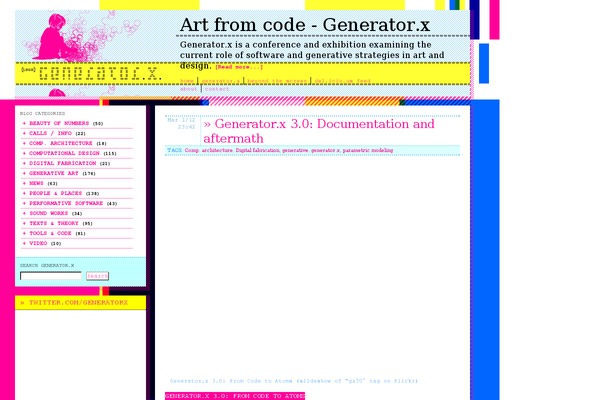Open Comp. architecture tag
Image resolution: width=600 pixels, height=400 pixels.
click(x=209, y=150)
